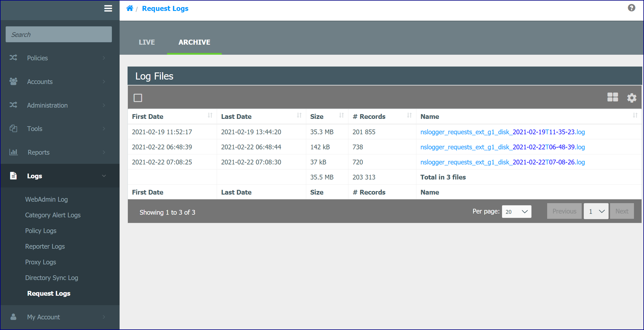This screenshot has width=644, height=330.
Task: Open log file dated 2021-02-22T07-08-26
Action: coord(503,162)
